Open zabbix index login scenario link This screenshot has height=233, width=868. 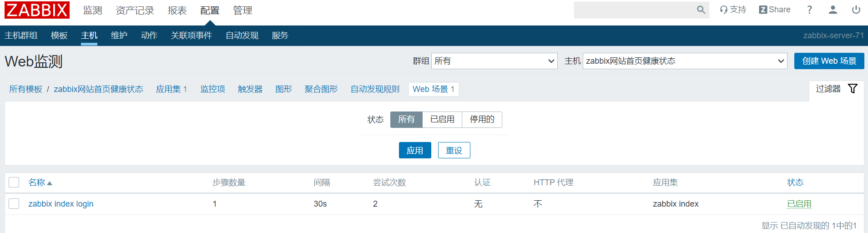click(x=61, y=204)
